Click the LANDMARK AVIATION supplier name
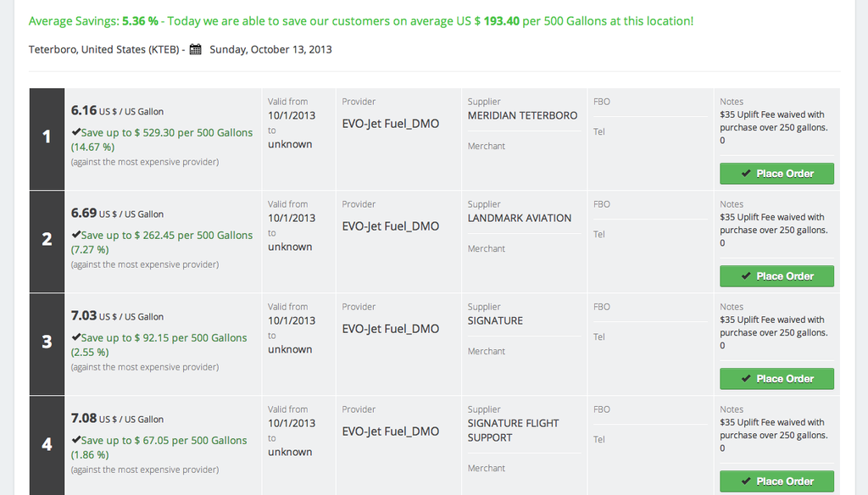868x495 pixels. pyautogui.click(x=519, y=218)
